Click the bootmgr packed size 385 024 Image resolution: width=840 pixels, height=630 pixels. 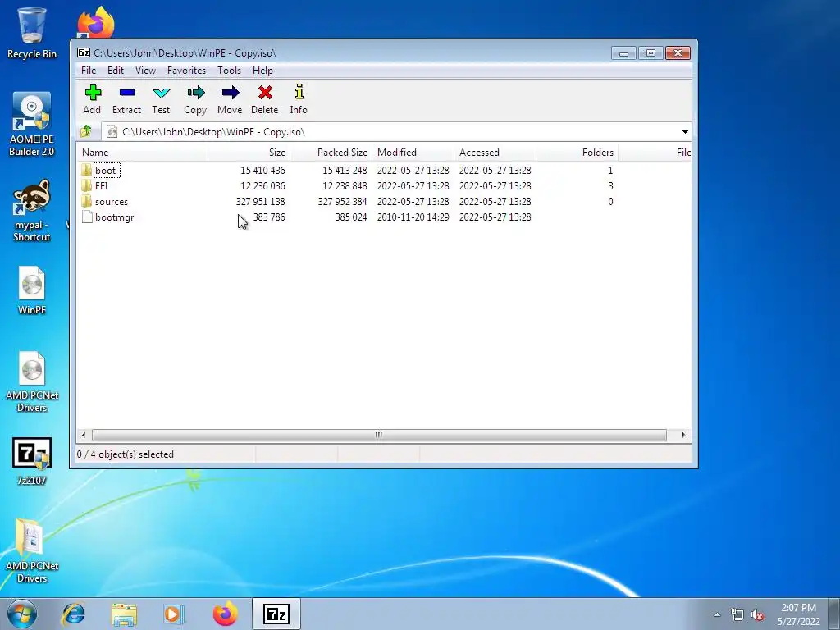(351, 217)
